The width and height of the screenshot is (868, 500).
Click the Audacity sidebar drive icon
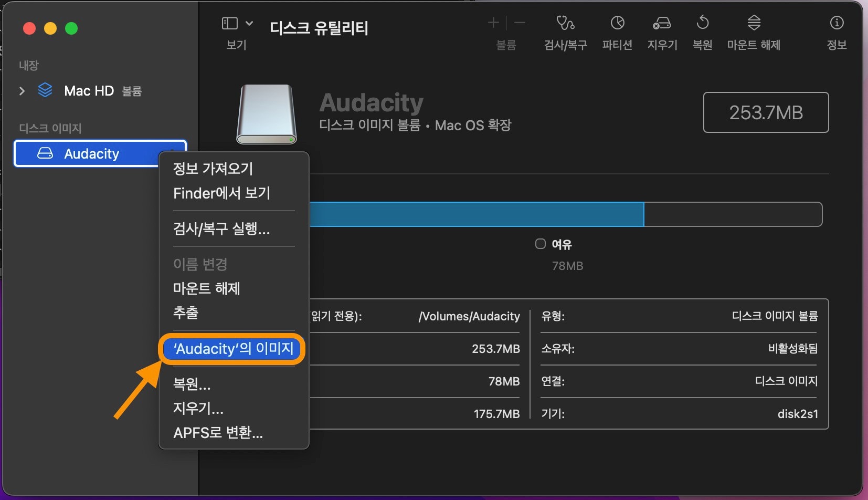point(45,153)
